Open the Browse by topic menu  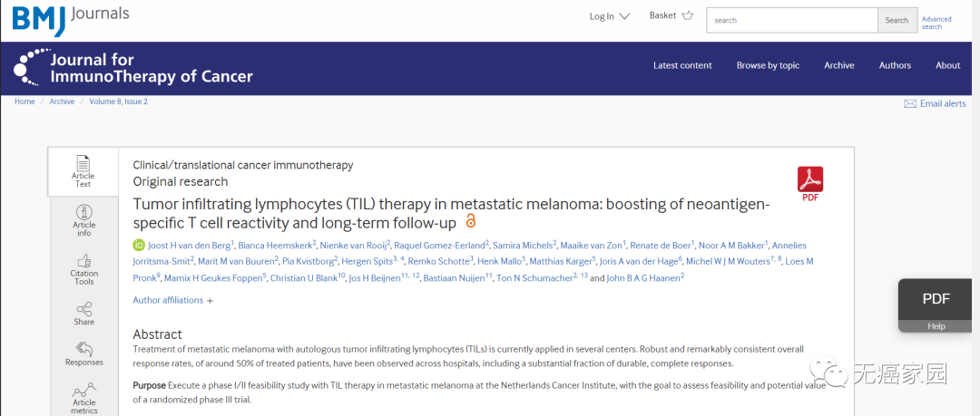click(768, 65)
